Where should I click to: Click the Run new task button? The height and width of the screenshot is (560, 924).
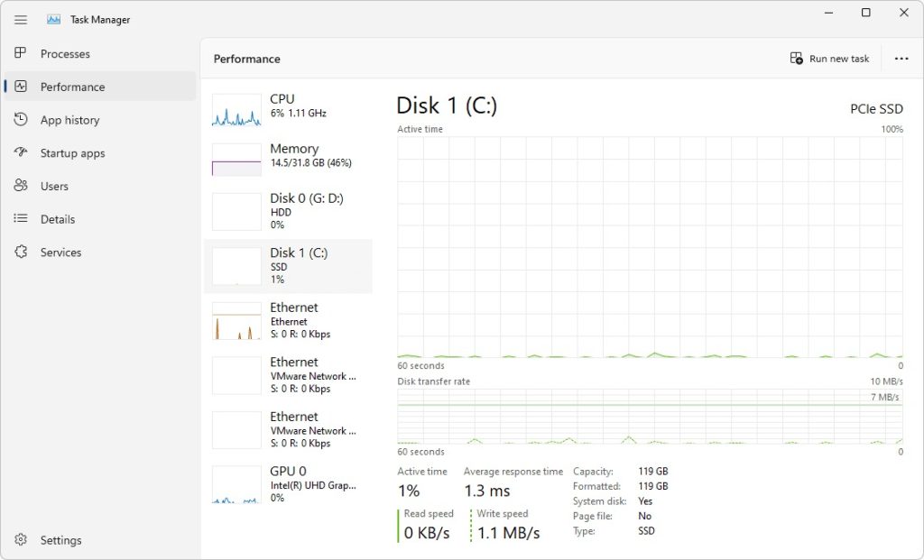[x=829, y=59]
